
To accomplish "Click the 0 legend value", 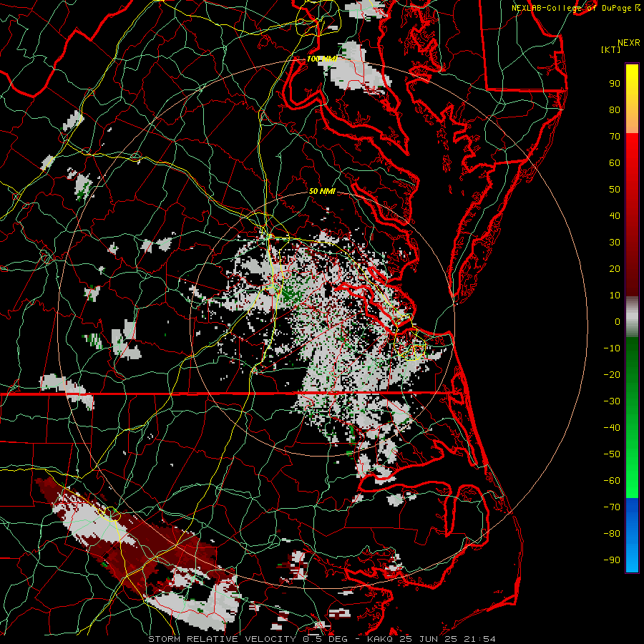I will click(618, 321).
